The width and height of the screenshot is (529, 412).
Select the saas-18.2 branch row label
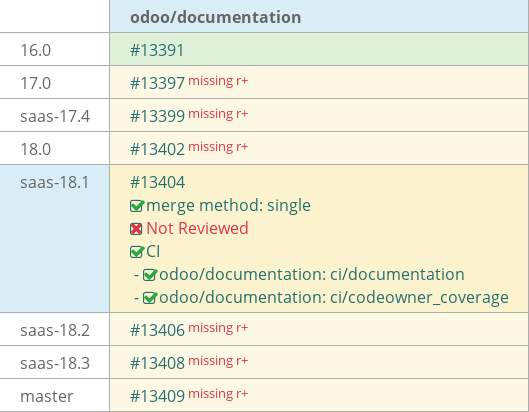click(x=55, y=330)
